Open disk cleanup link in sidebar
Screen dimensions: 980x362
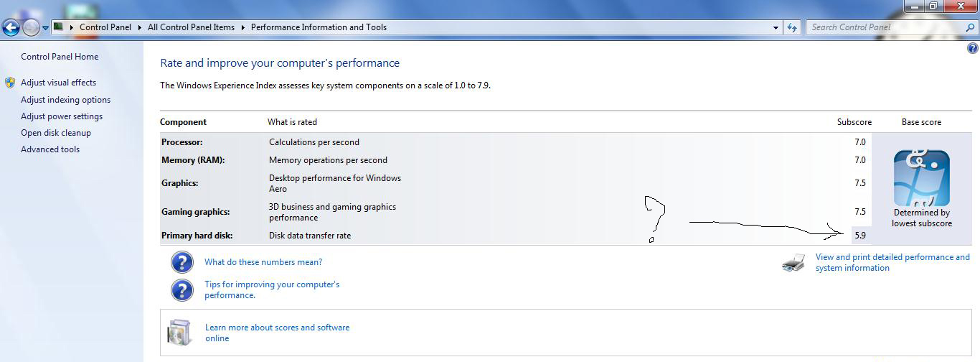56,133
